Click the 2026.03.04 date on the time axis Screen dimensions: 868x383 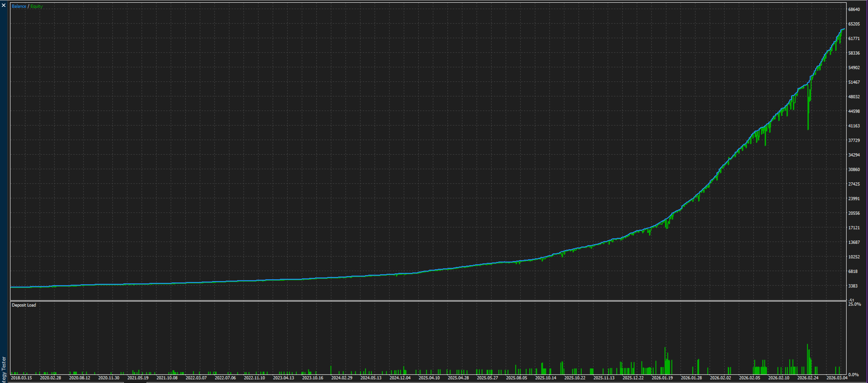(x=837, y=378)
